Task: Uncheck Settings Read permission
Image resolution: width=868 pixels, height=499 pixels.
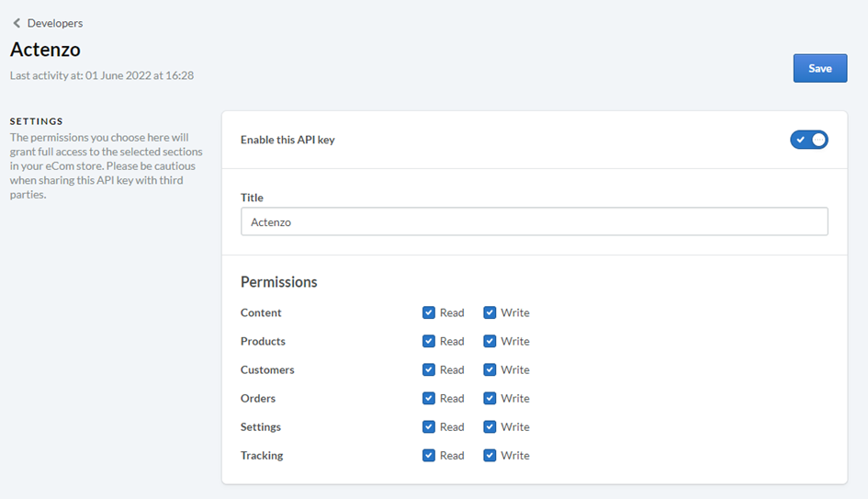Action: (428, 426)
